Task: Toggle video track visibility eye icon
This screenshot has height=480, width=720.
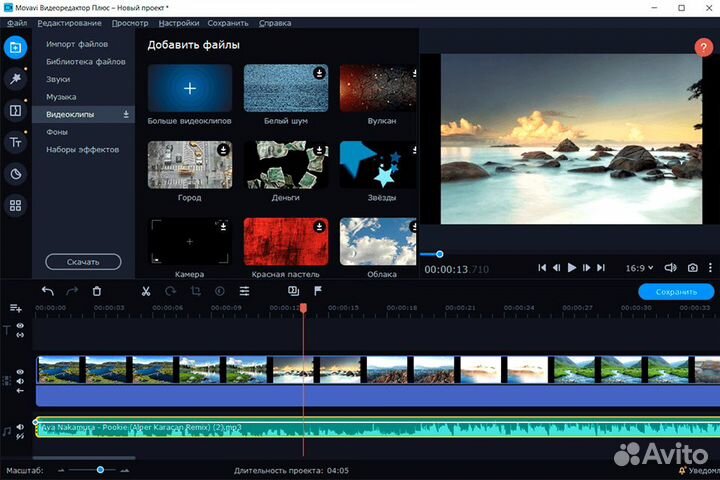Action: [x=20, y=371]
